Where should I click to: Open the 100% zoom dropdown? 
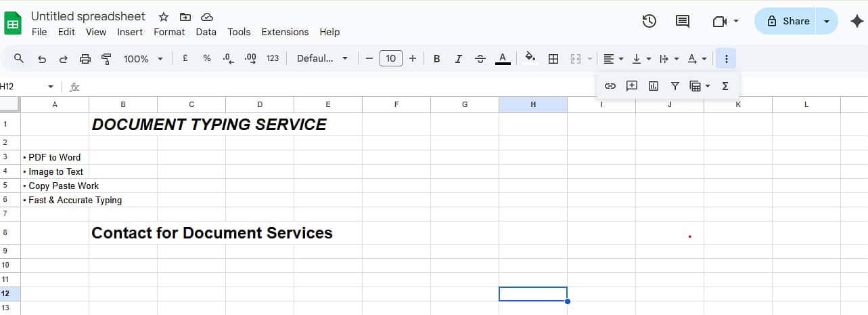(143, 59)
